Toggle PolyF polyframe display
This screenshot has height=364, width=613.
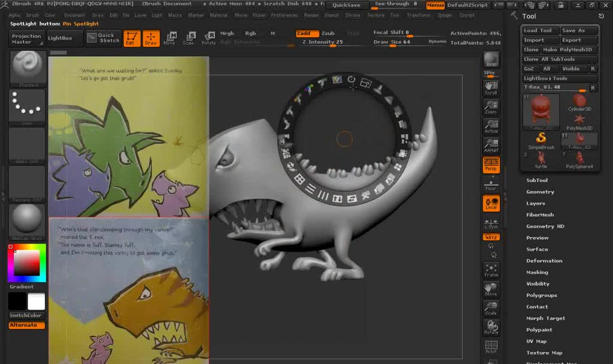point(491,347)
